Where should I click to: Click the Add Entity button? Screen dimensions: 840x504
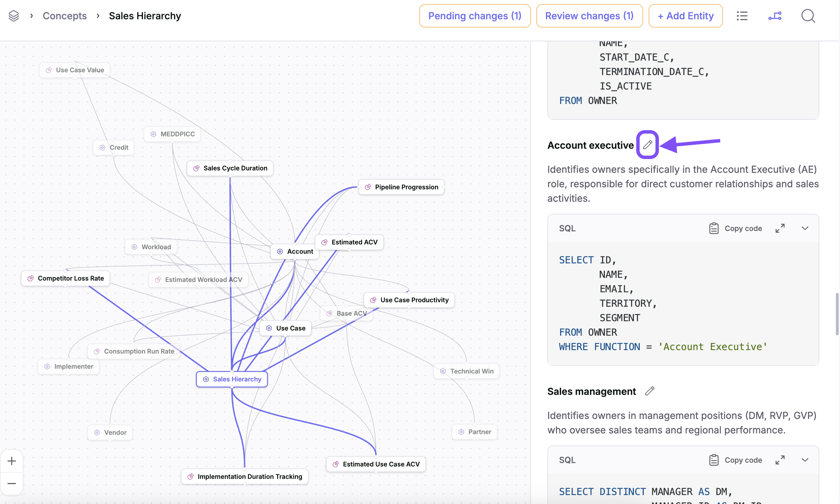(685, 16)
